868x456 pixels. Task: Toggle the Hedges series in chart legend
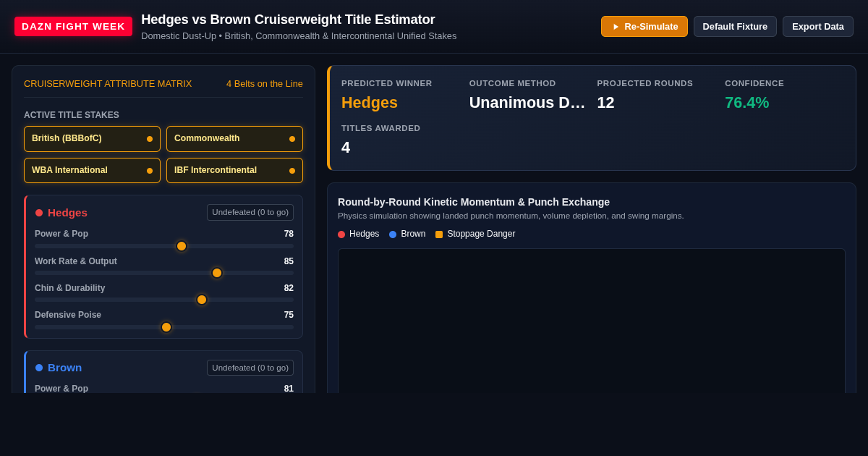[x=358, y=235]
